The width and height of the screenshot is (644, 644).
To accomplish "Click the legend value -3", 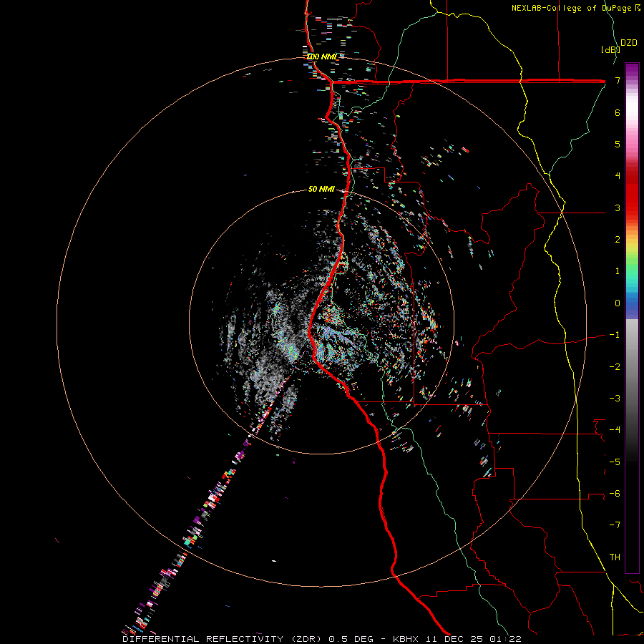I will coord(615,399).
